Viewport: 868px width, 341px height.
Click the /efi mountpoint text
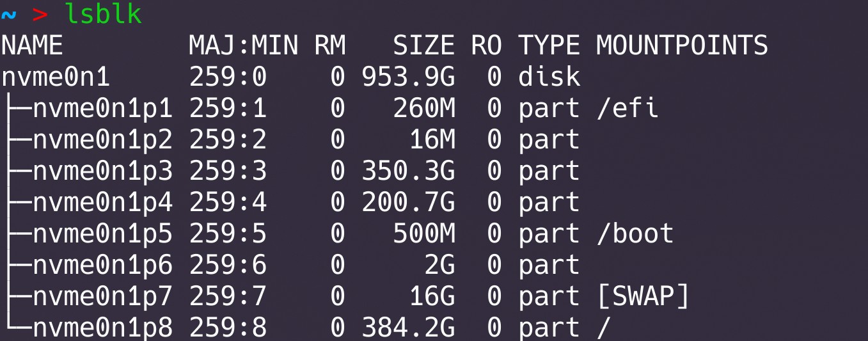point(627,109)
